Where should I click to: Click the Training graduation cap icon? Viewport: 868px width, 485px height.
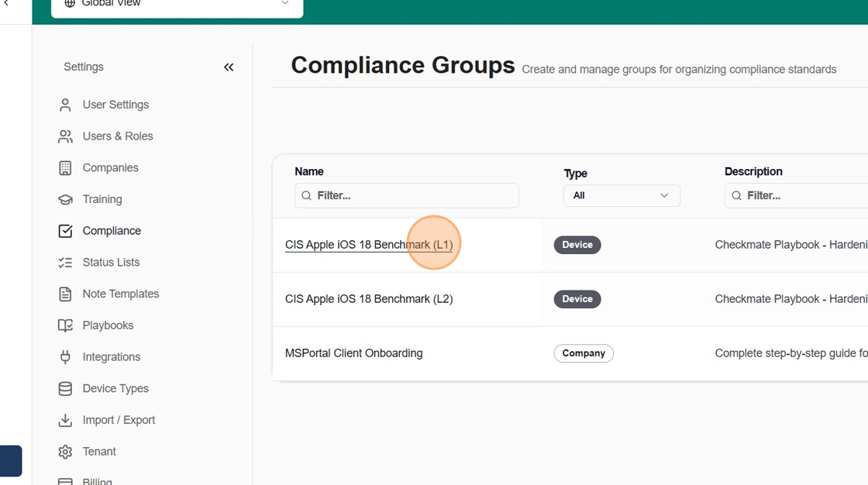click(65, 200)
